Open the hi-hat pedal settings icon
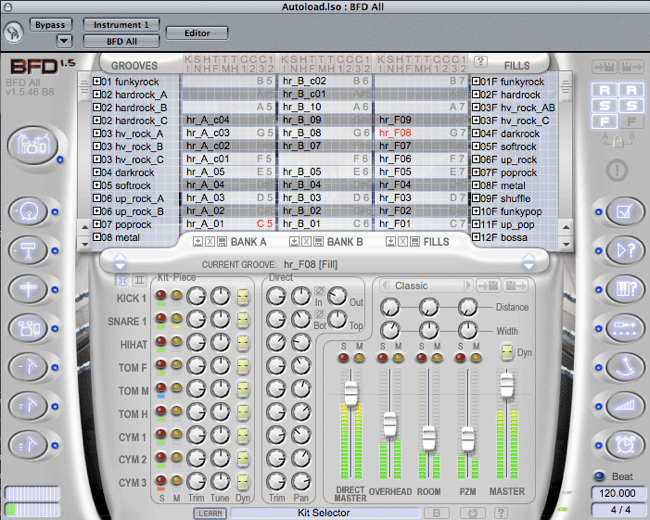Screen dimensions: 650x520 [x=625, y=367]
